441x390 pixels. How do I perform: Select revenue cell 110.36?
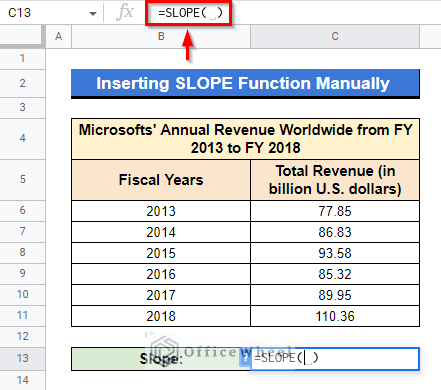335,316
